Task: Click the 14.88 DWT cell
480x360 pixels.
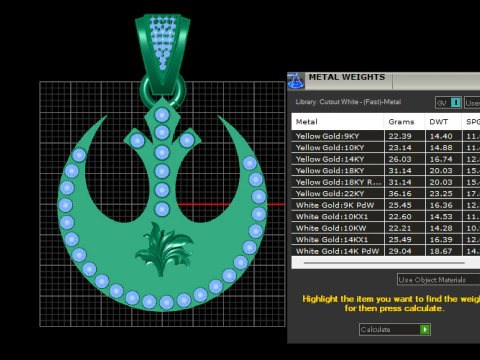Action: tap(444, 147)
